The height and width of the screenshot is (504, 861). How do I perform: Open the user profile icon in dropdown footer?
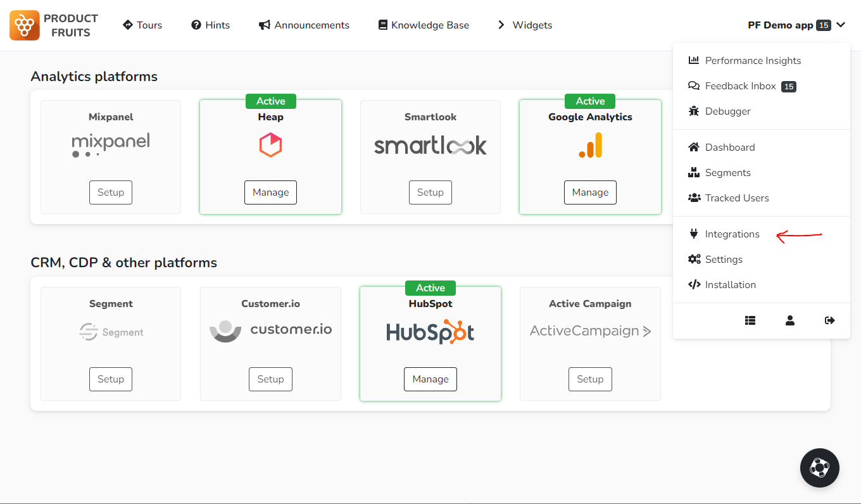pyautogui.click(x=790, y=320)
